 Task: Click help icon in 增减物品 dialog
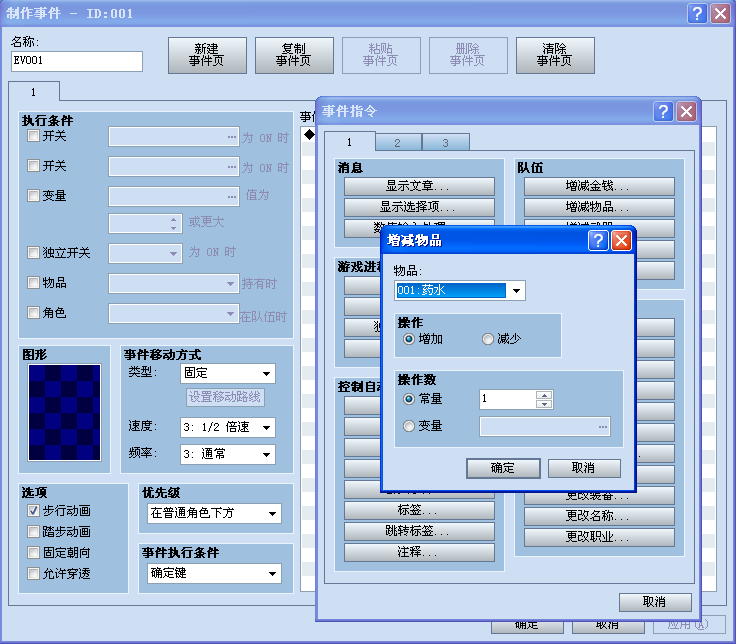coord(598,241)
